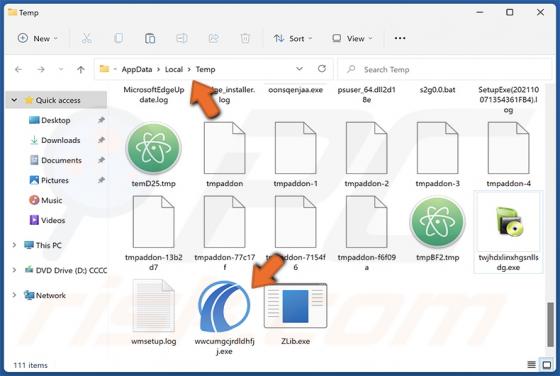Switch to large thumbnails view layout
The image size is (560, 376).
click(547, 364)
